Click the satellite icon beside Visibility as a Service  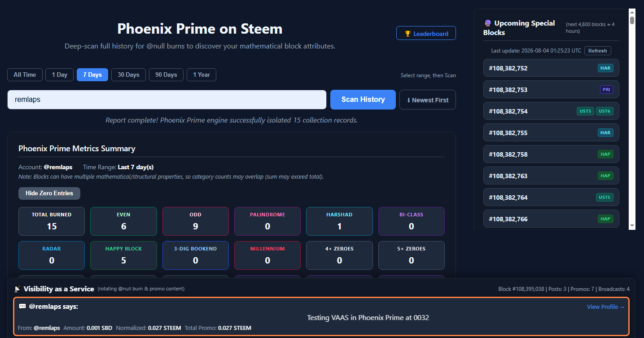tap(18, 289)
